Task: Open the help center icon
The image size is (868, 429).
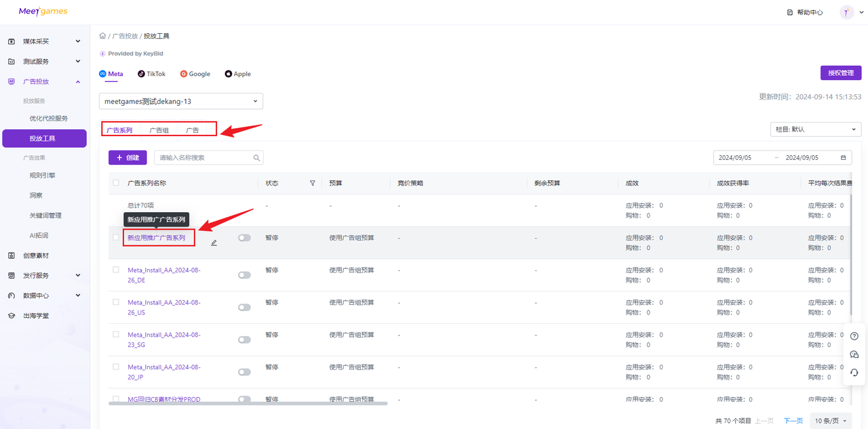Action: (x=789, y=12)
